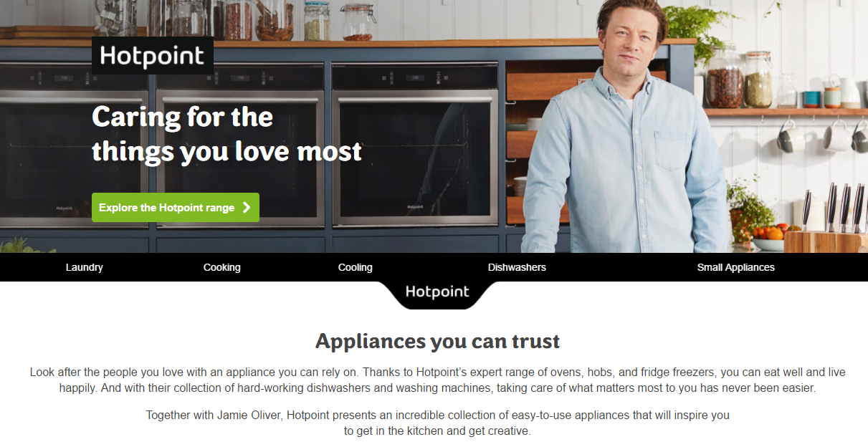Click the Hotpoint badge below the navigation bar
This screenshot has height=442, width=868.
[437, 294]
